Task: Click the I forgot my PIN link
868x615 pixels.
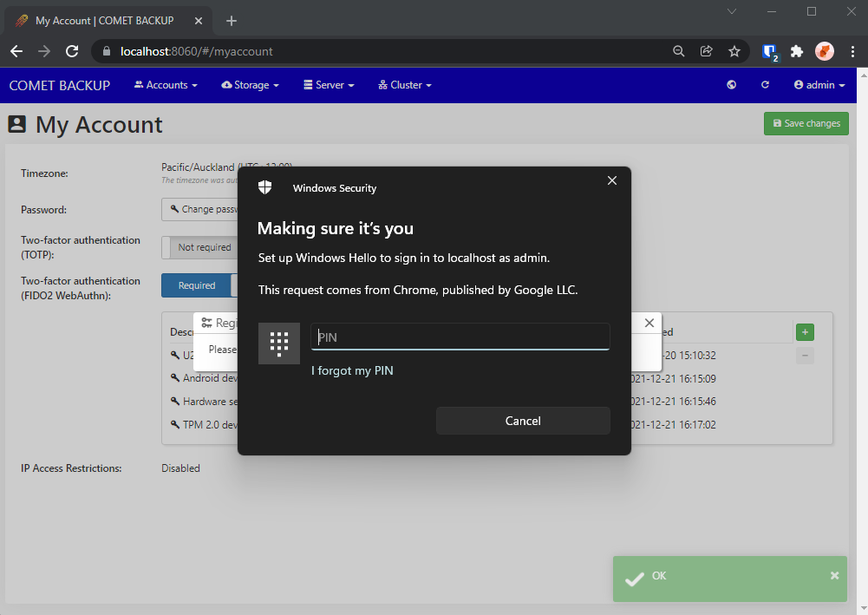Action: 352,371
